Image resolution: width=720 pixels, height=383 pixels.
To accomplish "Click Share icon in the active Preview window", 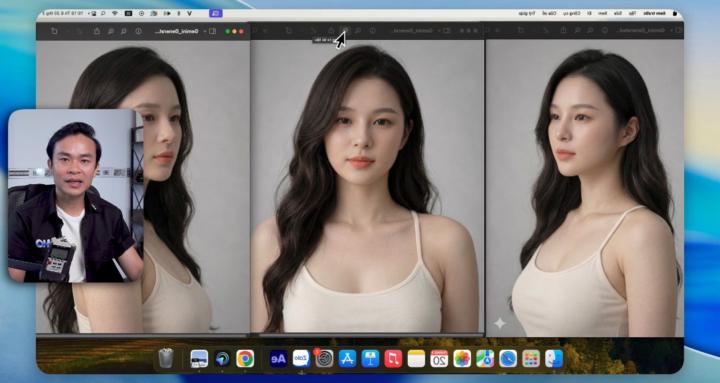I will coord(97,31).
